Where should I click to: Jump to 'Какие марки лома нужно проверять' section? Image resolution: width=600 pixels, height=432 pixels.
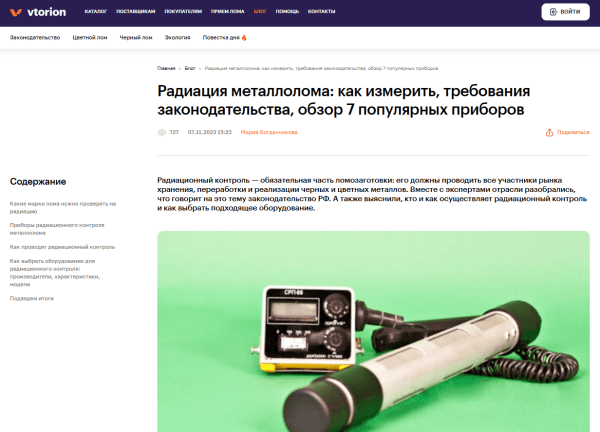[x=63, y=208]
